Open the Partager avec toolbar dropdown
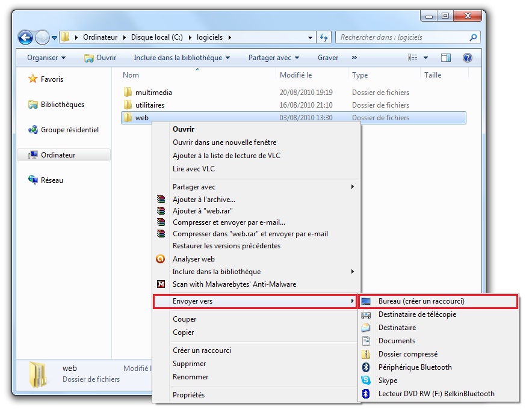 (x=274, y=58)
